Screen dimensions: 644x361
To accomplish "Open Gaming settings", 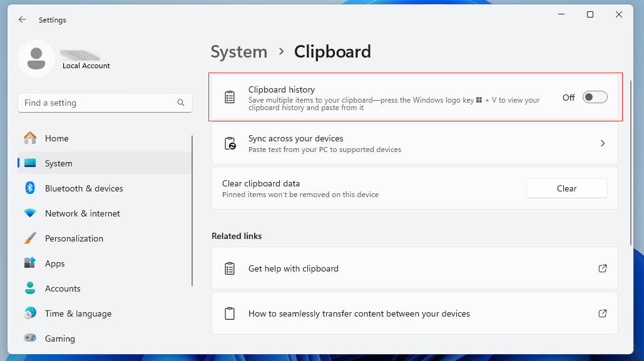I will pyautogui.click(x=105, y=338).
